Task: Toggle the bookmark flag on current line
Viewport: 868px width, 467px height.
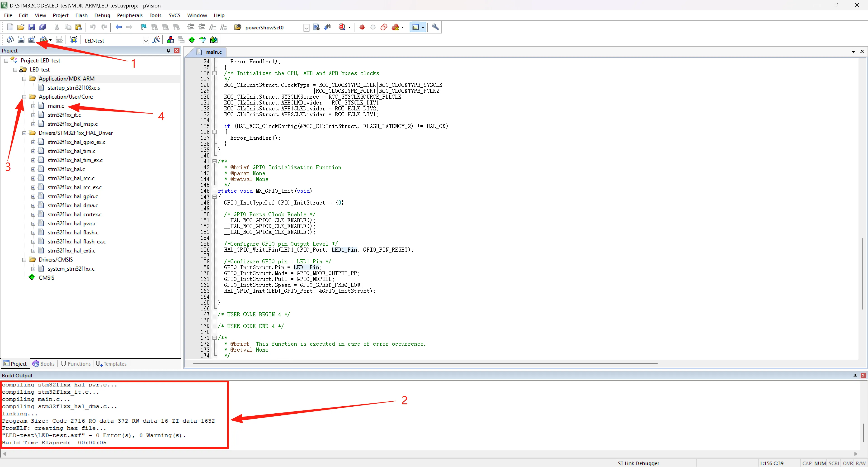Action: 143,27
